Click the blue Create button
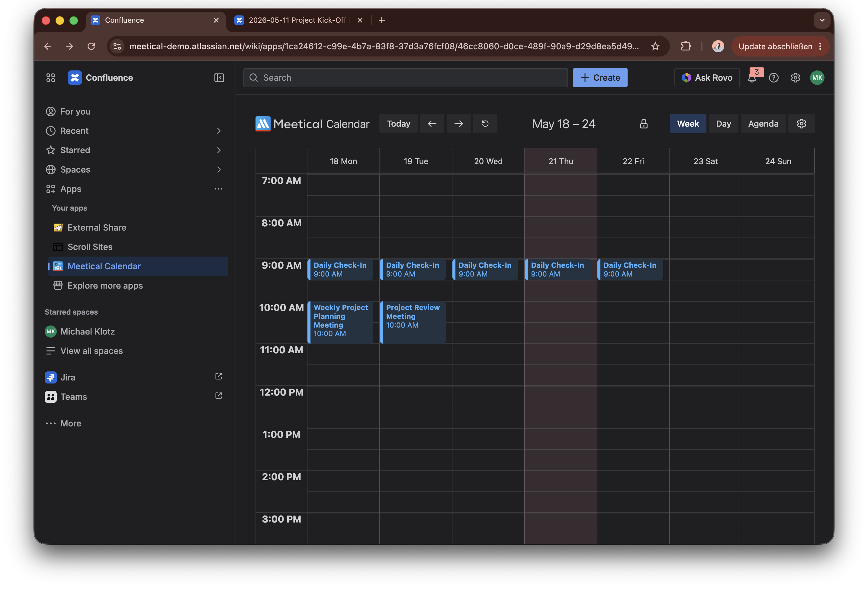Screen dimensions: 868x589 tap(600, 78)
